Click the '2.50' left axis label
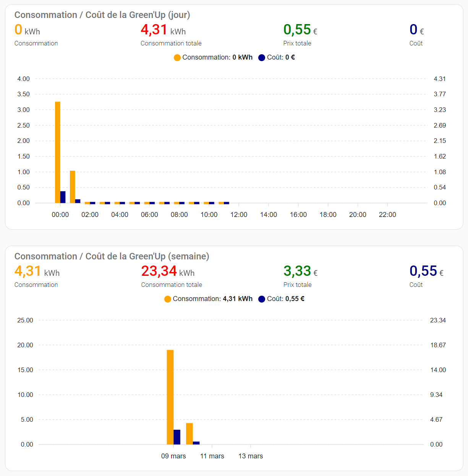 coord(23,125)
